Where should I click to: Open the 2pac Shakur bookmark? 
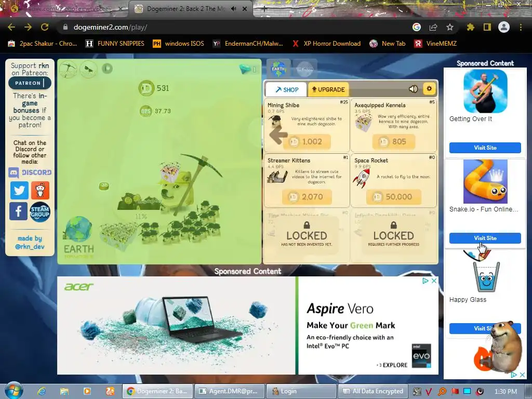[x=43, y=44]
